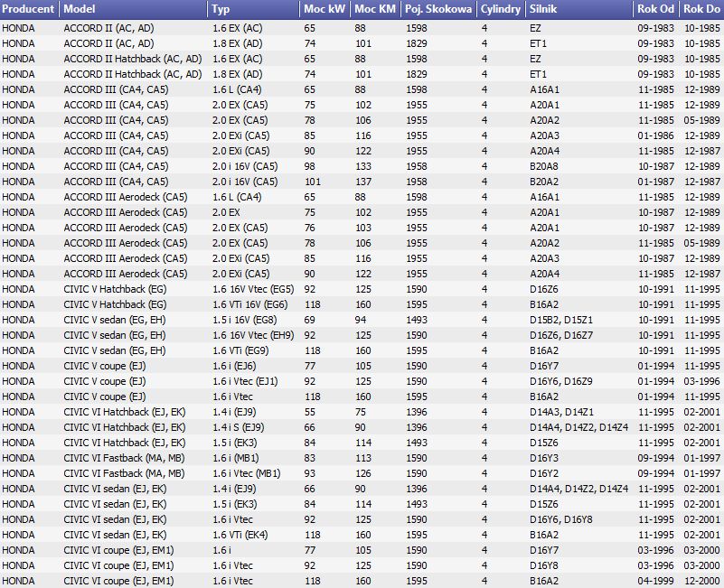Click the Silnik column header
The width and height of the screenshot is (724, 588).
[579, 9]
